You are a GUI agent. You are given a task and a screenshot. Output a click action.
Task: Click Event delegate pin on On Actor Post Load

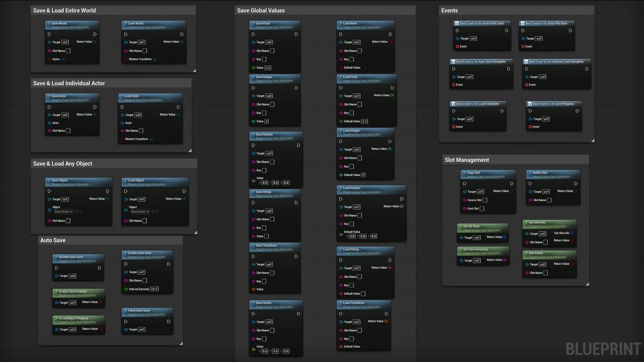[x=457, y=46]
